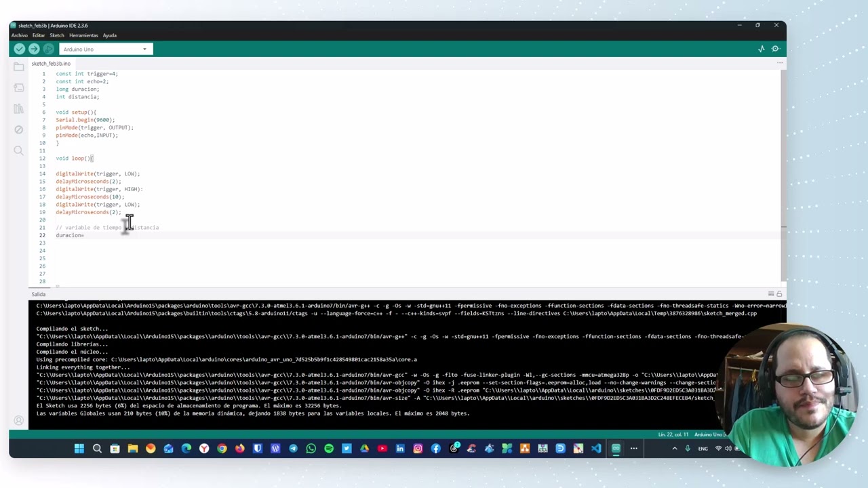Open the Sketchbook folder sidebar panel
This screenshot has height=488, width=868.
[18, 66]
